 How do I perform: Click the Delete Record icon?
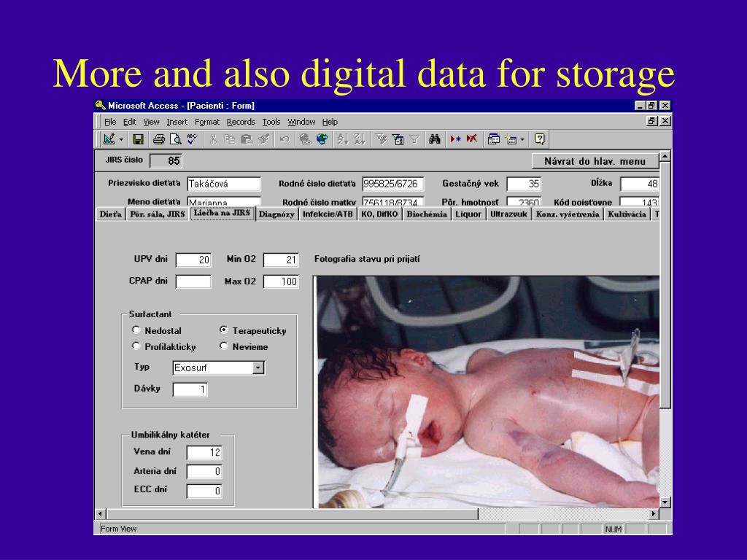[472, 139]
